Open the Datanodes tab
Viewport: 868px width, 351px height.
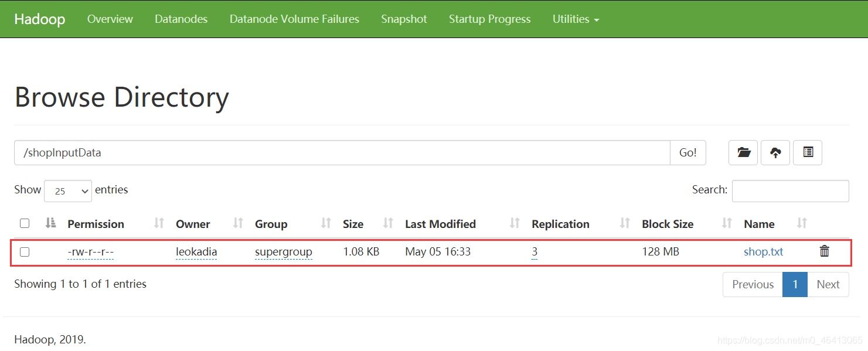(181, 19)
